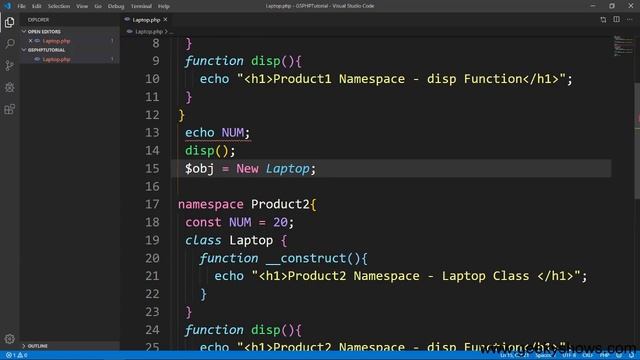Click the line and column indicator
This screenshot has height=360, width=640.
[514, 355]
